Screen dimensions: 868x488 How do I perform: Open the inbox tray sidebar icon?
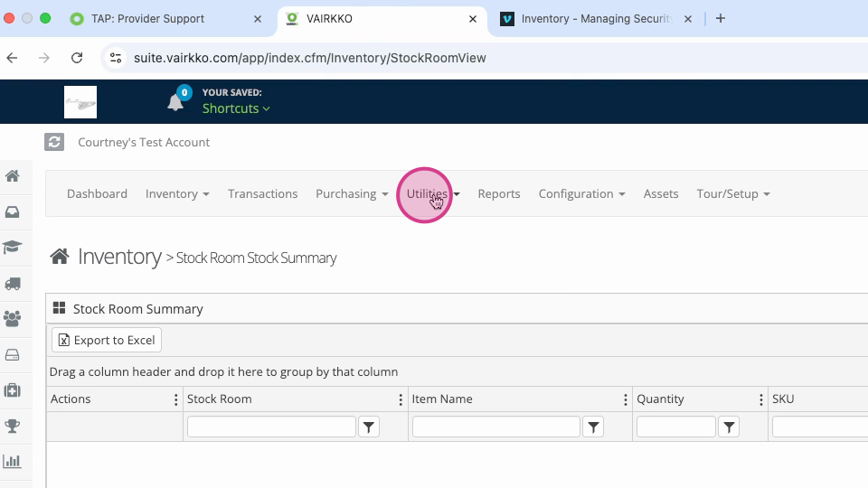(12, 211)
